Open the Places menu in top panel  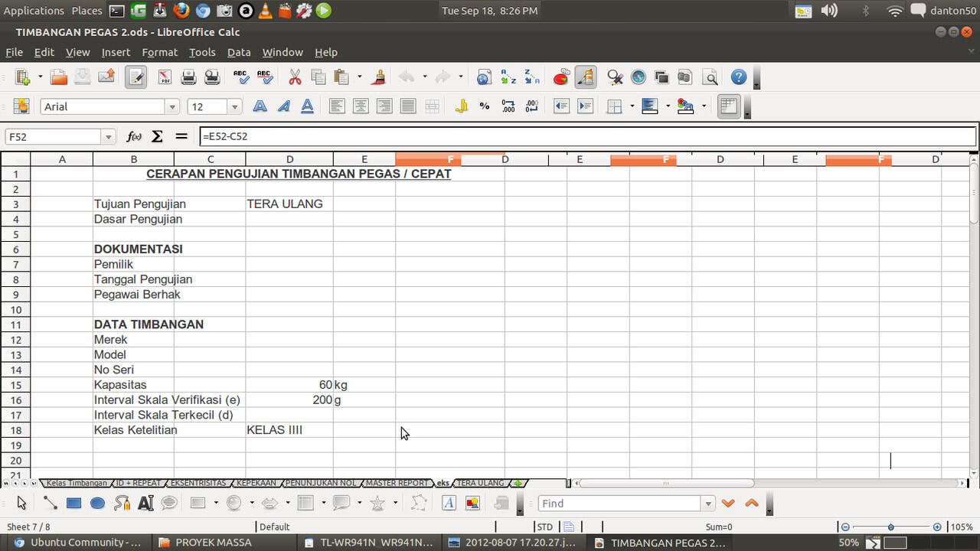(x=87, y=11)
